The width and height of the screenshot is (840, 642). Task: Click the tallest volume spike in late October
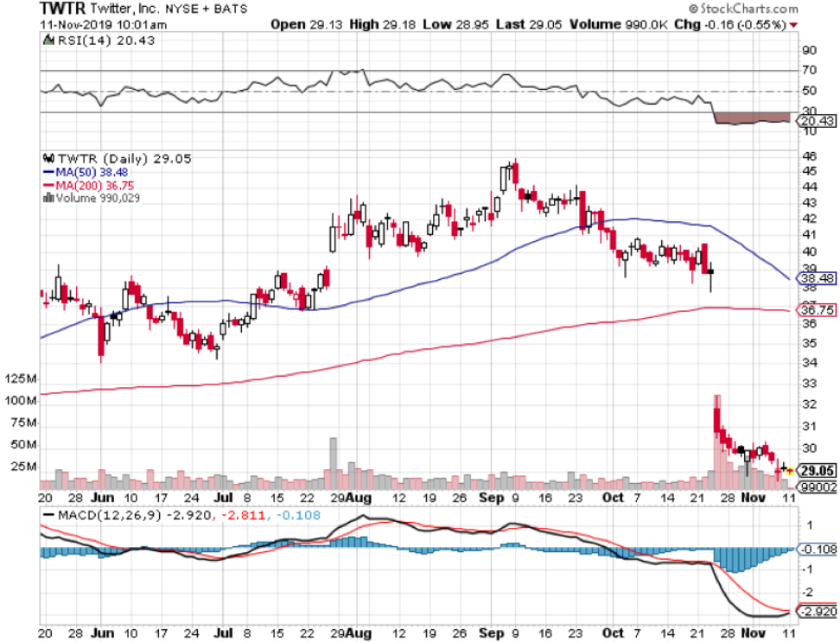click(716, 442)
